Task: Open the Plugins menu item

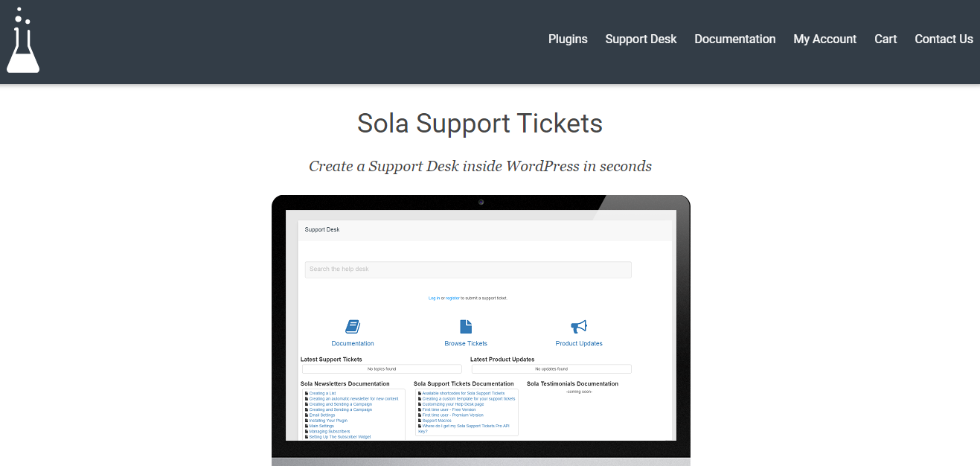Action: coord(568,39)
